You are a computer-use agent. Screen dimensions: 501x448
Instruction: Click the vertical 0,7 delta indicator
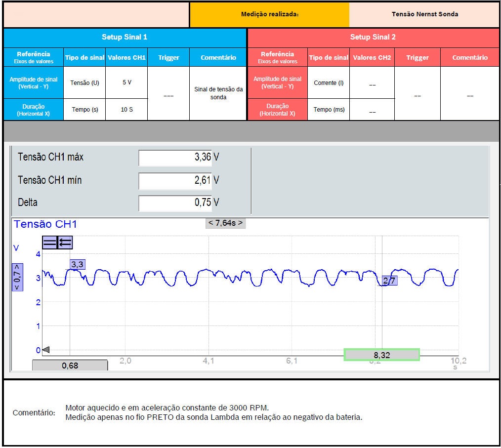tap(17, 277)
